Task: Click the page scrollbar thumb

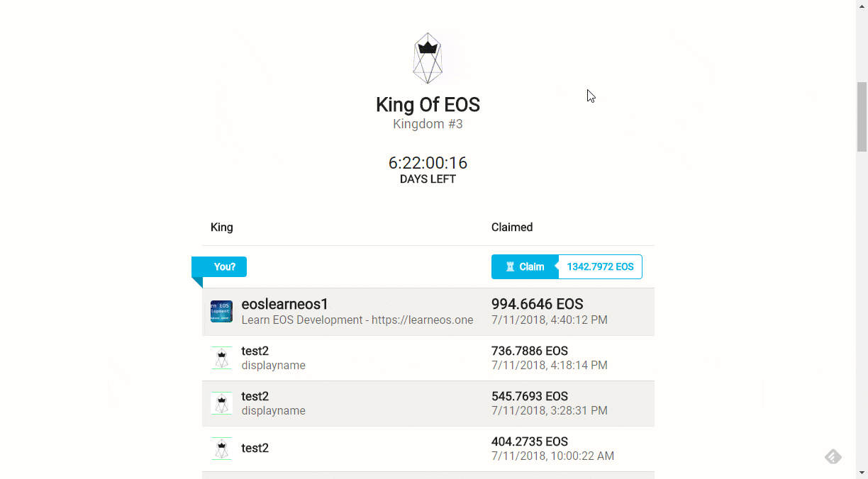Action: 862,117
